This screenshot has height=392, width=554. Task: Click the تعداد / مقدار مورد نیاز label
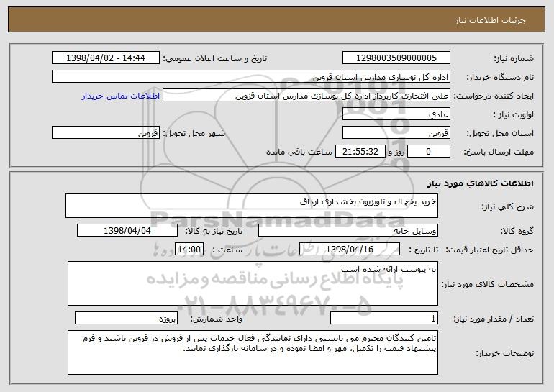click(494, 319)
